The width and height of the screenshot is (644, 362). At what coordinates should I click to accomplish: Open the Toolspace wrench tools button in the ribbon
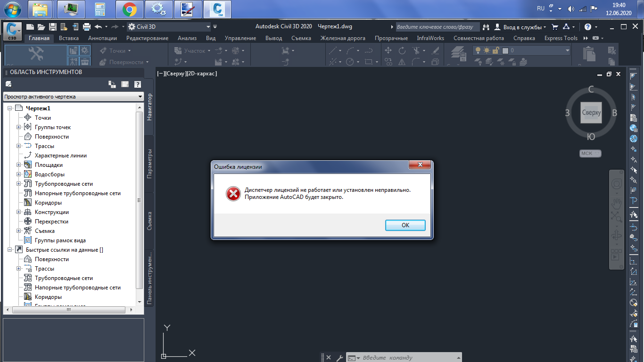click(x=36, y=55)
